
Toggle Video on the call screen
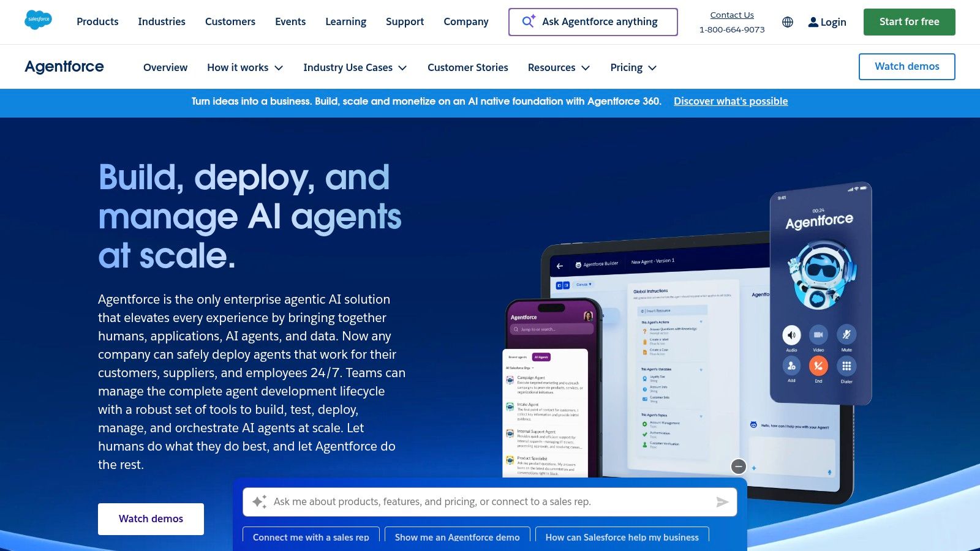[818, 335]
